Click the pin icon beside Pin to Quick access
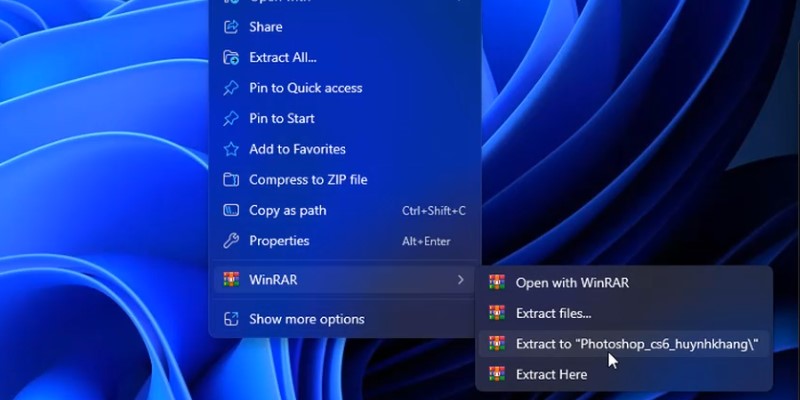800x400 pixels. pos(231,88)
